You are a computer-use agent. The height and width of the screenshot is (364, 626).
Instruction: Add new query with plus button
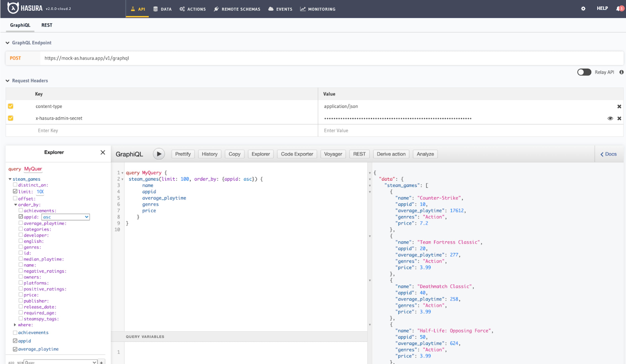coord(101,362)
